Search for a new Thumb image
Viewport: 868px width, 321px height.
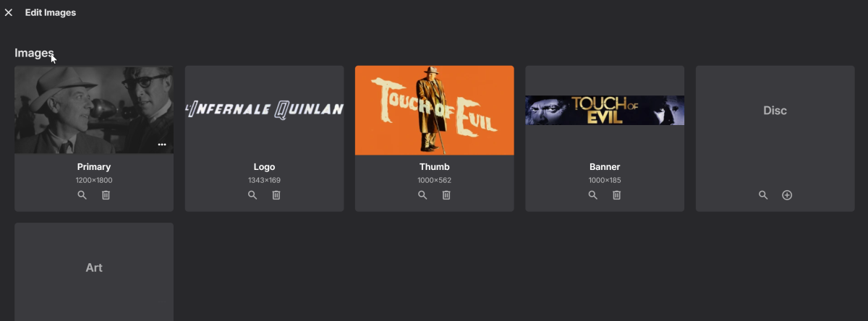point(422,195)
